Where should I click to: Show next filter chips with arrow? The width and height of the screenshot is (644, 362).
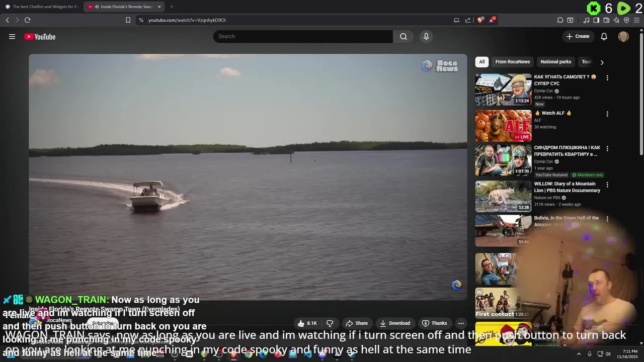click(602, 62)
